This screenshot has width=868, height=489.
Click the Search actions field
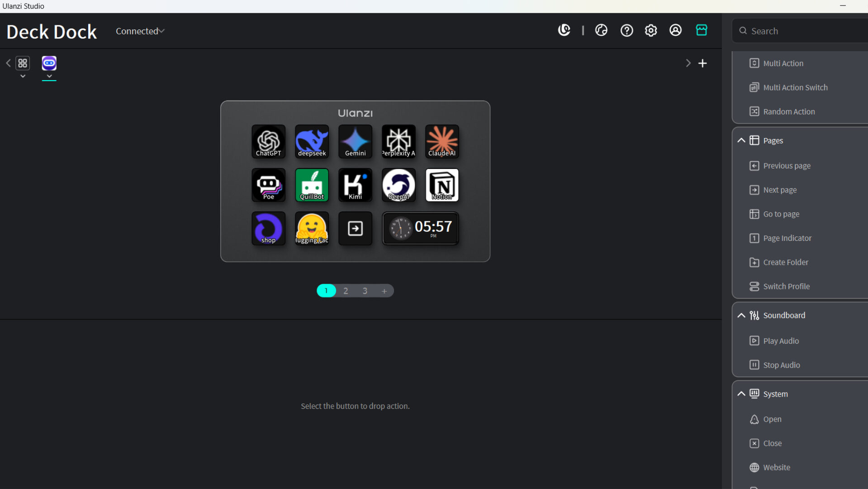point(800,31)
